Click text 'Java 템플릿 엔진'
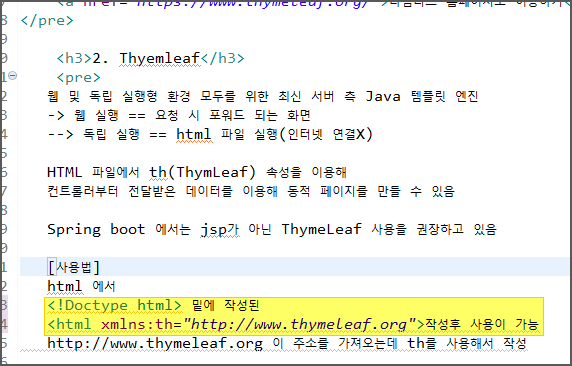Image resolution: width=572 pixels, height=366 pixels. [x=422, y=96]
